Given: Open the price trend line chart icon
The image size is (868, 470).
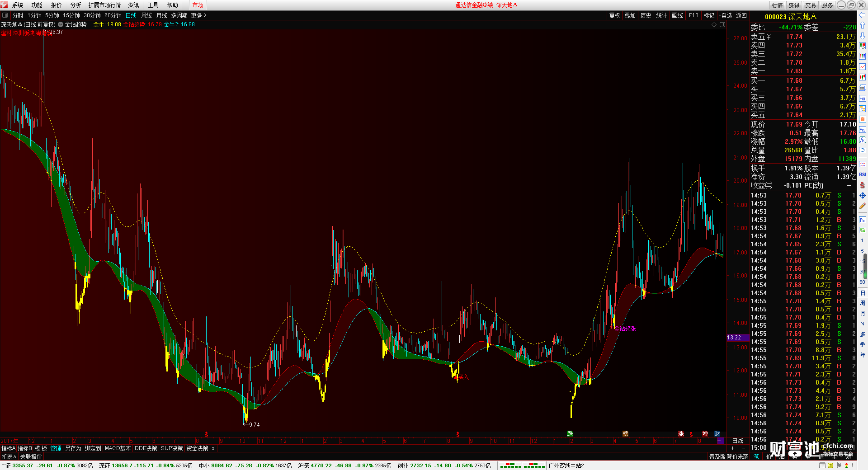Looking at the screenshot, I should tap(863, 67).
